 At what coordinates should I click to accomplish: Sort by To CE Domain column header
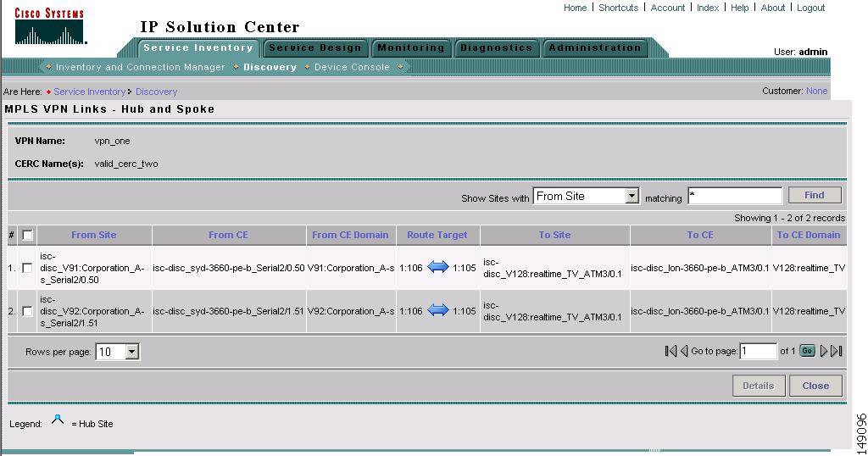pos(809,235)
